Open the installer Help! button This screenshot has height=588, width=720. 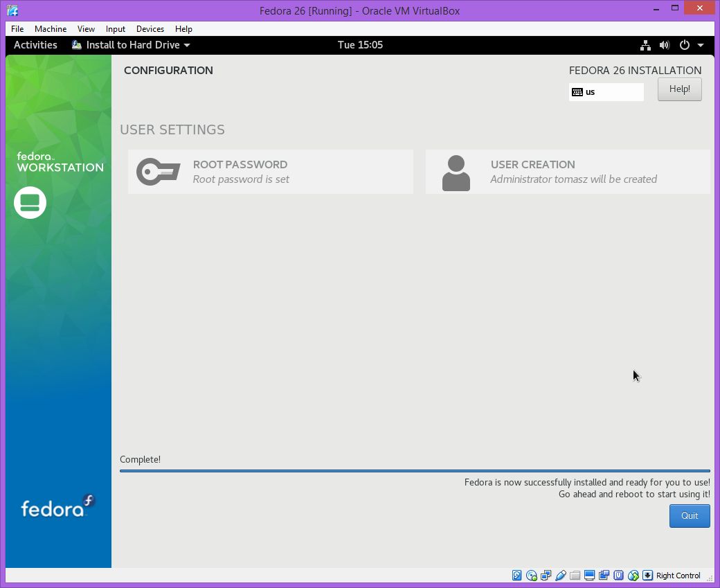pyautogui.click(x=680, y=89)
